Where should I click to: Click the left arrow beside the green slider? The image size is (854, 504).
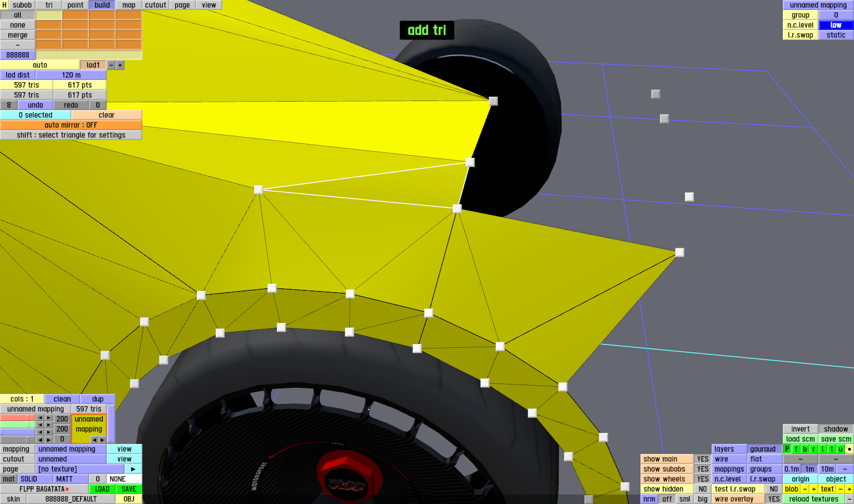pos(40,425)
